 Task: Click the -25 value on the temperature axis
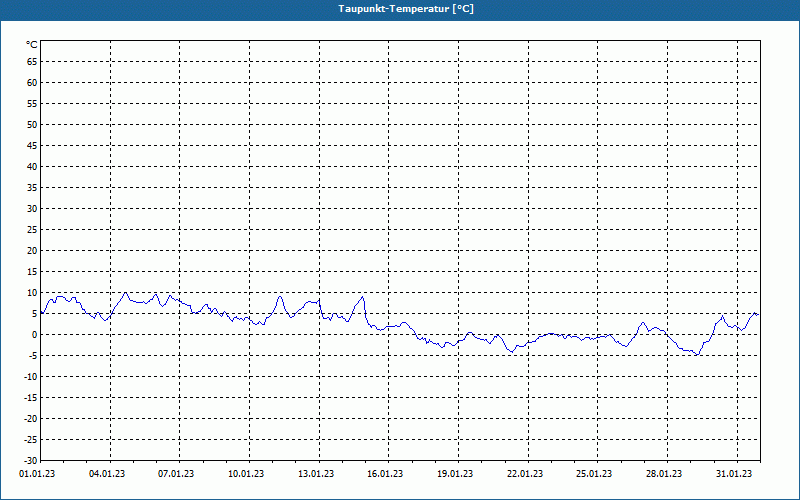click(31, 440)
